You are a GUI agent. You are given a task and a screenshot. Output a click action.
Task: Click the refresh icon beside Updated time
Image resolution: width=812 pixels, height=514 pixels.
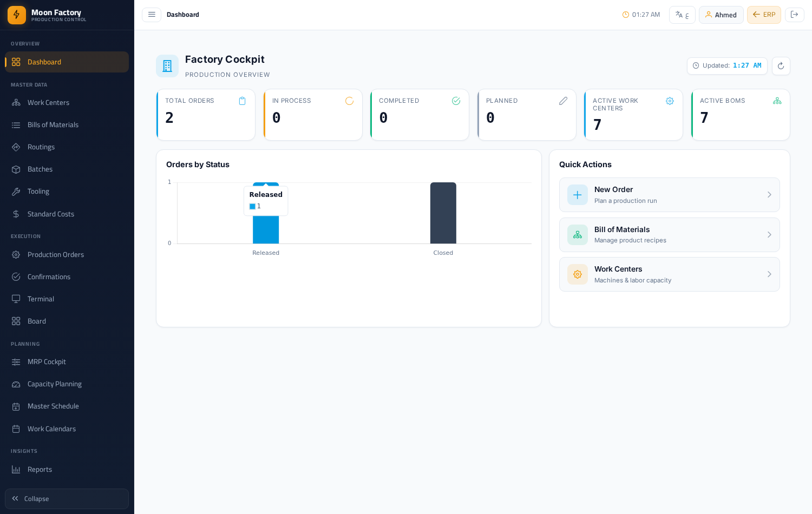tap(781, 66)
